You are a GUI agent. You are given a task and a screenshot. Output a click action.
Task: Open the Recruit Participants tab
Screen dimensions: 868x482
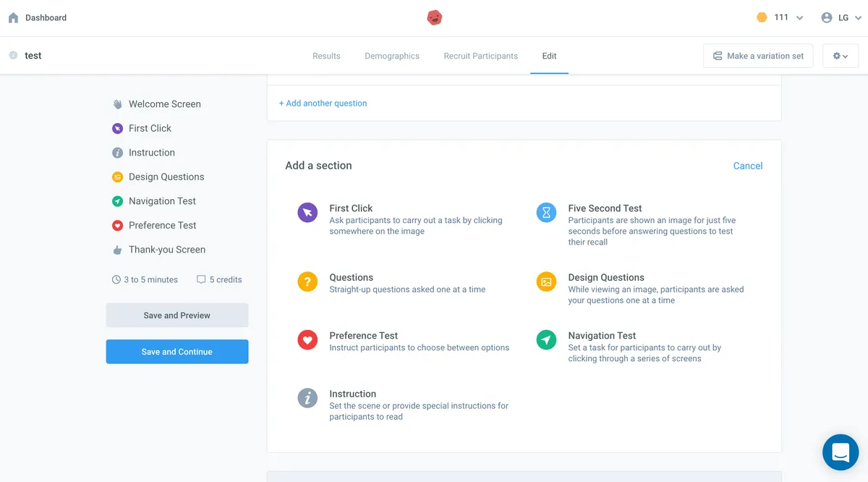pyautogui.click(x=481, y=56)
